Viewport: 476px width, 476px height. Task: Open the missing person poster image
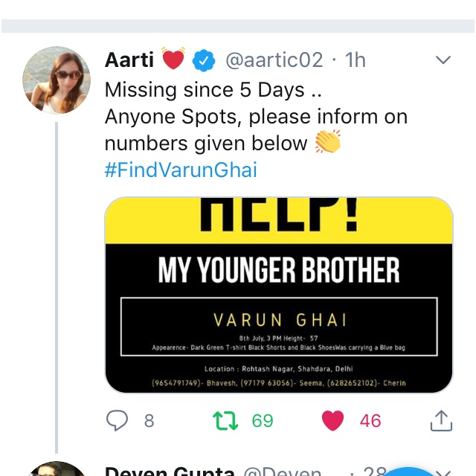(x=279, y=295)
